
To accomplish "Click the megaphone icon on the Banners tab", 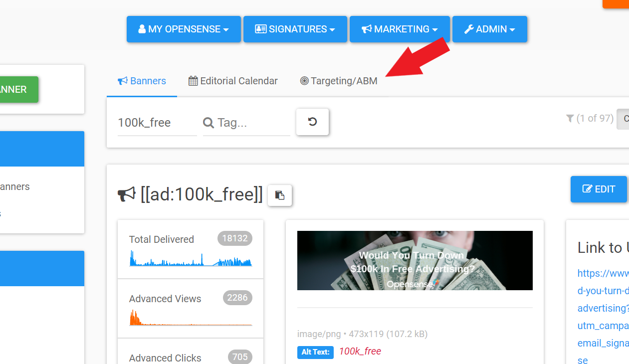I will pyautogui.click(x=123, y=81).
